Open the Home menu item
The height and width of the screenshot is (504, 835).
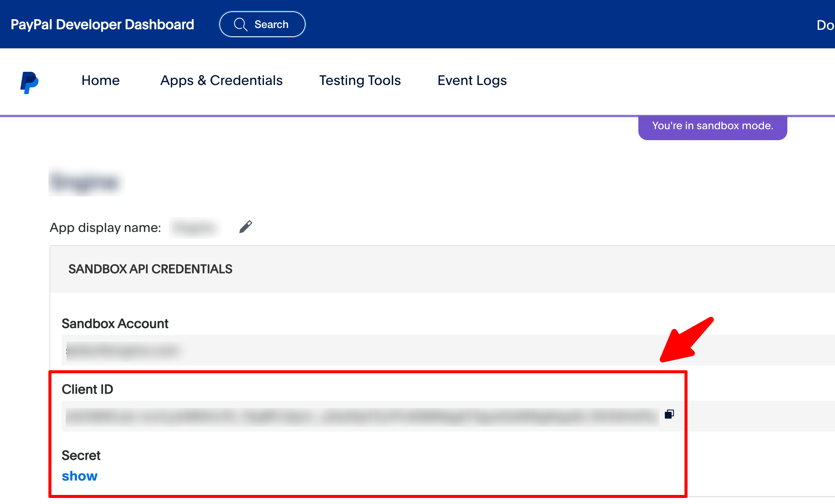tap(101, 80)
